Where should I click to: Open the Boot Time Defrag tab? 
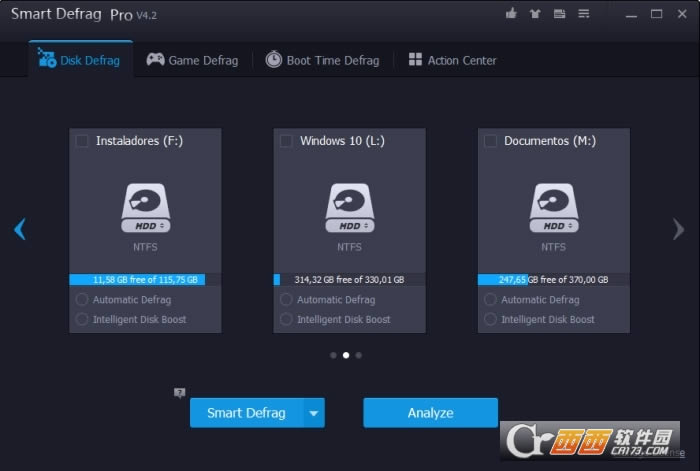pos(322,60)
